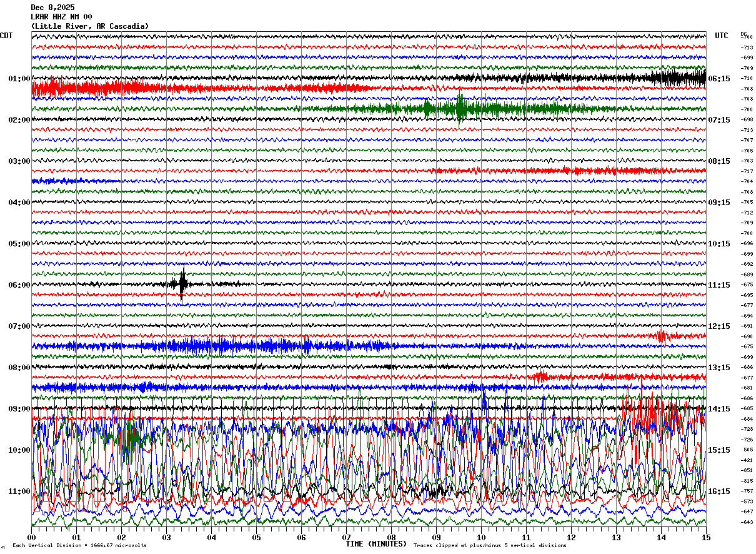Click minute 01 on the bottom time axis
This screenshot has width=756, height=554.
(76, 537)
